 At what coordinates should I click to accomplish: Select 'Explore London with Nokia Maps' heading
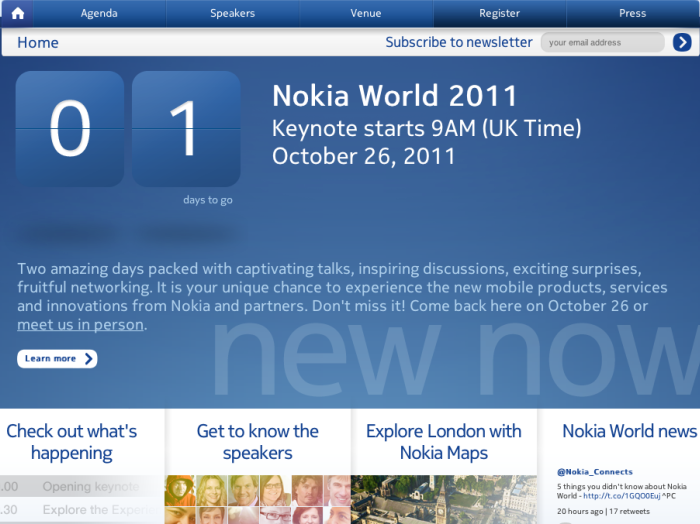443,442
